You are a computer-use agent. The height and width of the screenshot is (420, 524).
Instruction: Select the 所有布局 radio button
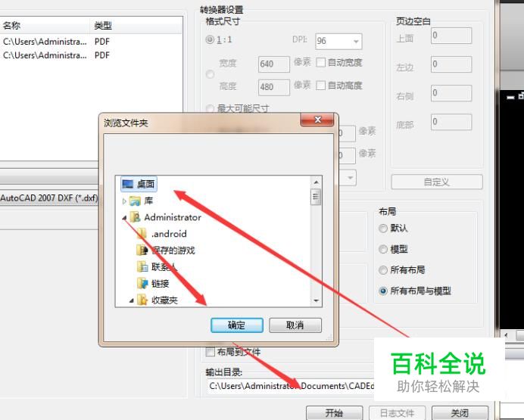383,270
